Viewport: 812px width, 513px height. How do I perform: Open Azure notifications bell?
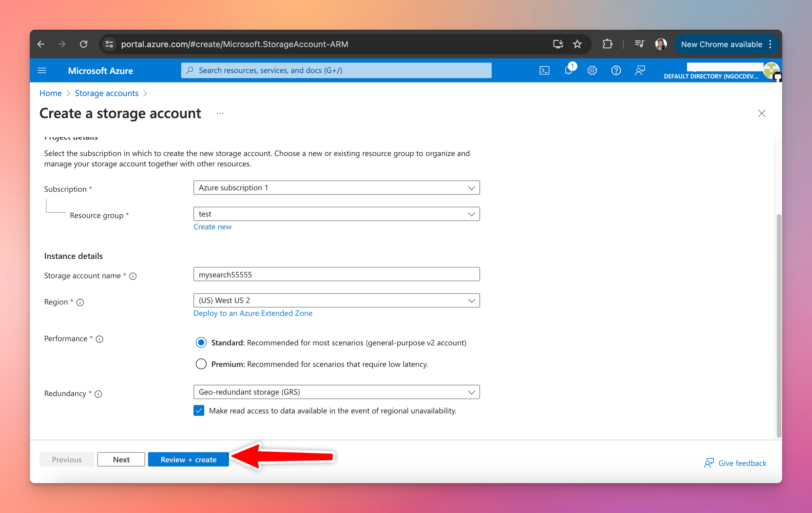(x=569, y=71)
